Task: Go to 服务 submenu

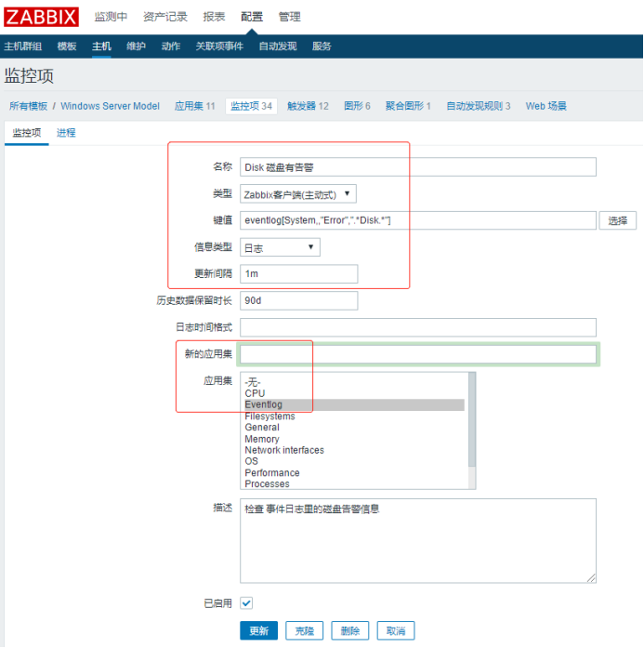Action: click(x=322, y=46)
